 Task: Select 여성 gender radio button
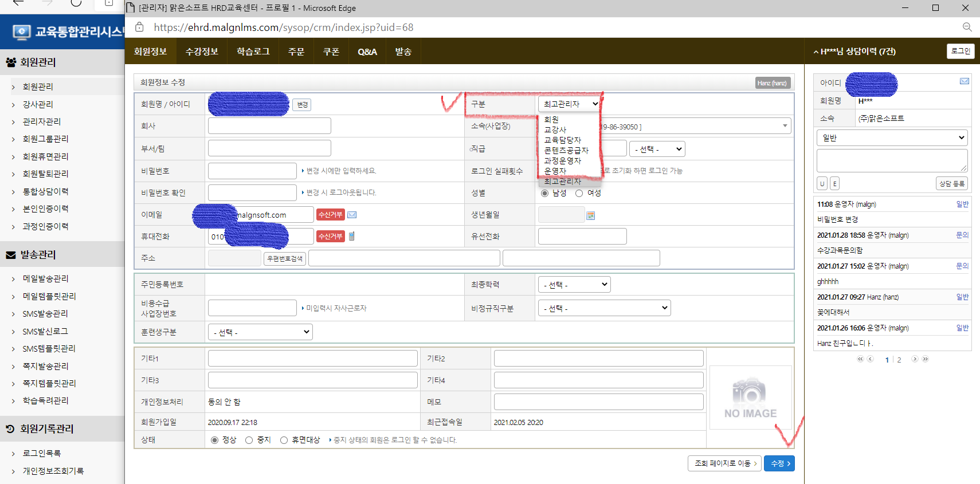579,193
